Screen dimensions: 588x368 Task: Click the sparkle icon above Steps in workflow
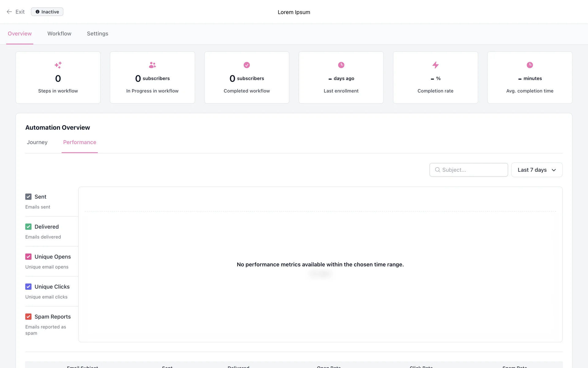(58, 65)
